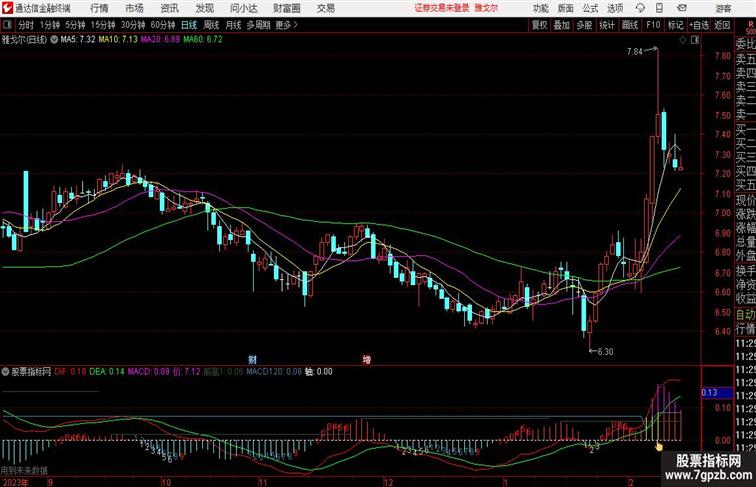Click the DIF: 0.18 indicator value

click(70, 372)
